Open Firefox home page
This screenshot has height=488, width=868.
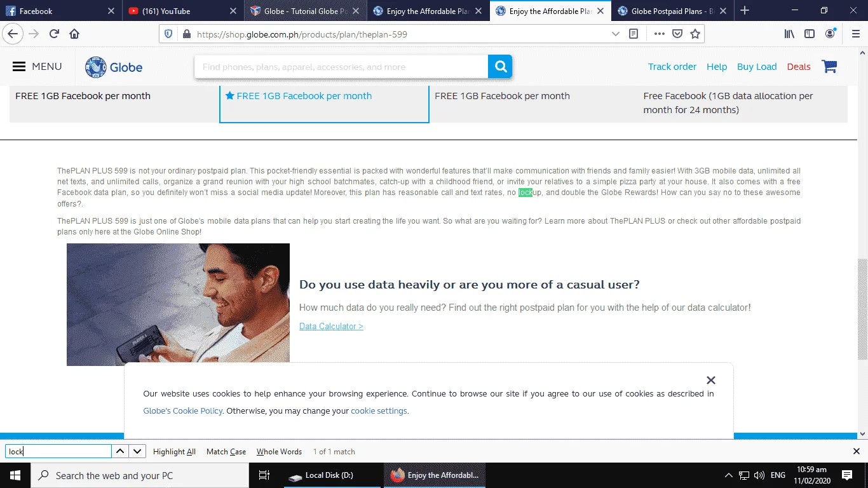pyautogui.click(x=74, y=34)
